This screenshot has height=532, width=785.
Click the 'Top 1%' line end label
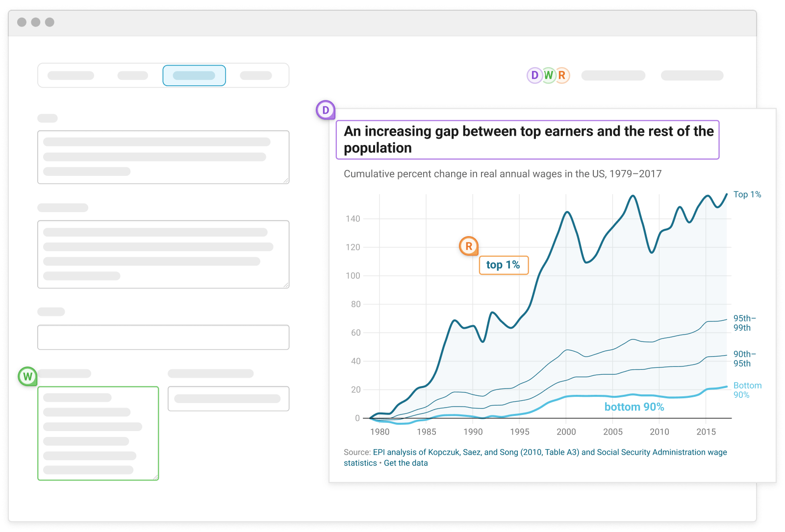point(747,194)
